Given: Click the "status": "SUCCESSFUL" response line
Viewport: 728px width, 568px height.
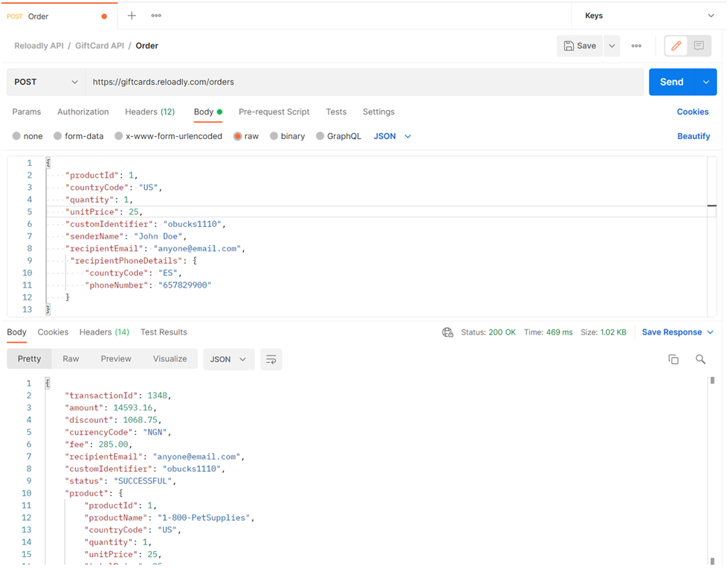Looking at the screenshot, I should (x=120, y=481).
